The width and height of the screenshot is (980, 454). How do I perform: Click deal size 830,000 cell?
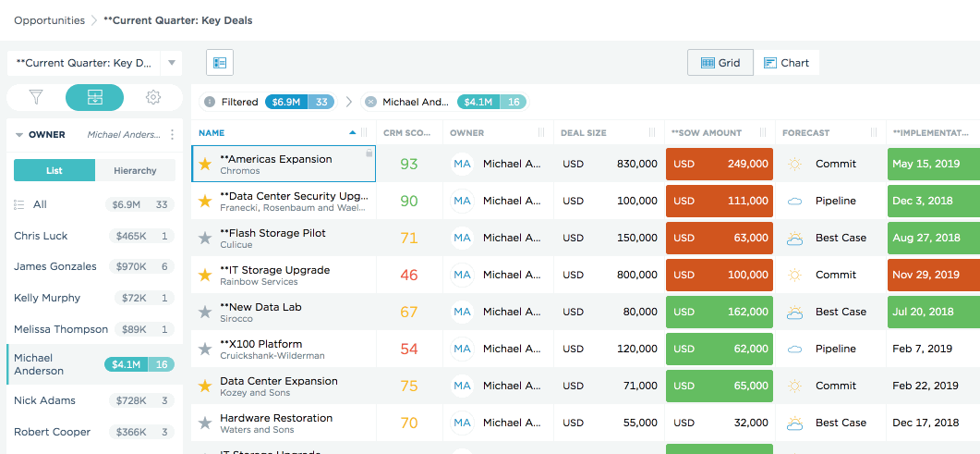pyautogui.click(x=610, y=164)
